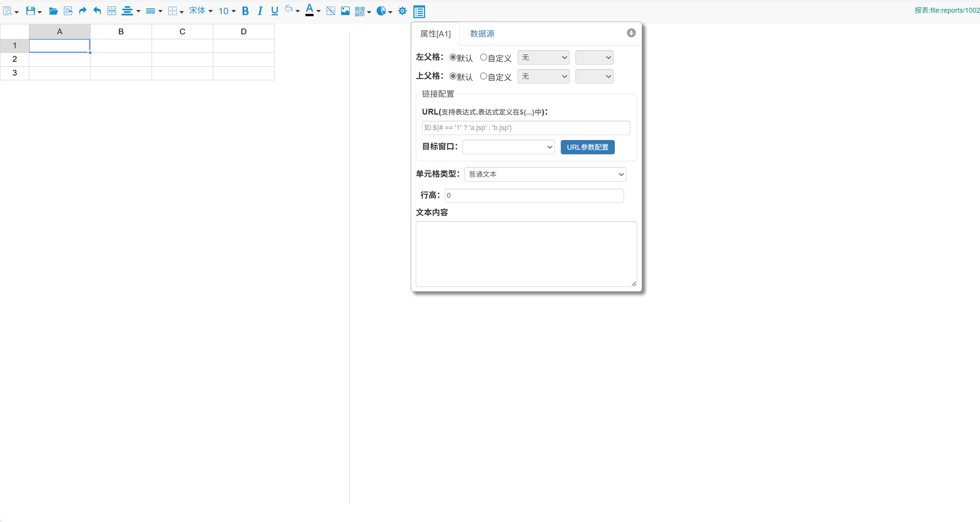Screen dimensions: 980x522
Task: Open report settings gear
Action: pyautogui.click(x=403, y=11)
